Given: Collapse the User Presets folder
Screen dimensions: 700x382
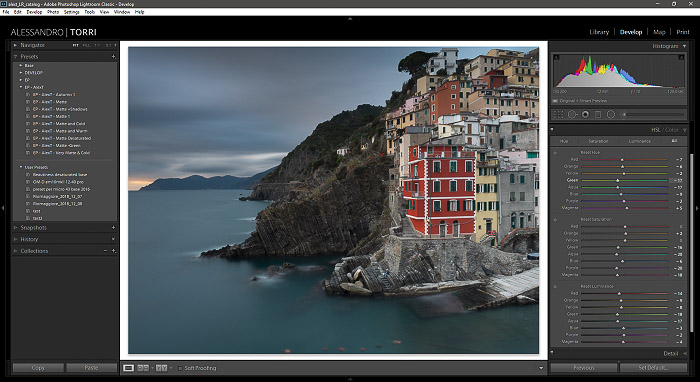Looking at the screenshot, I should 21,167.
